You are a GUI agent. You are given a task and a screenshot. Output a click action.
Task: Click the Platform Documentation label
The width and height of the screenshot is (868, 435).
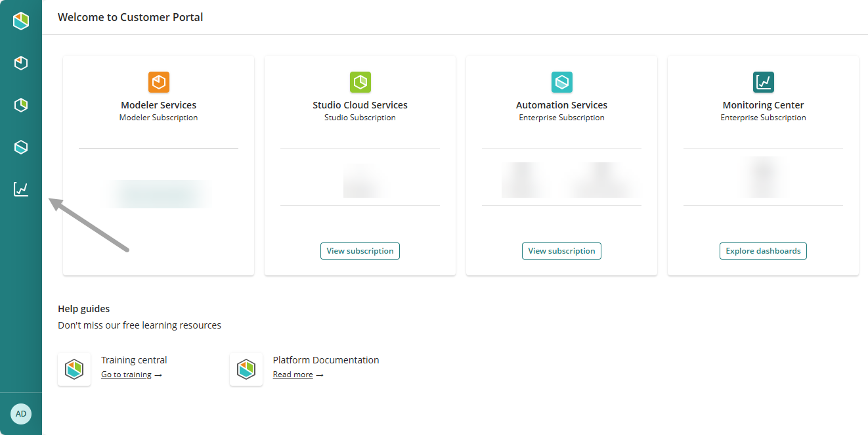pos(326,360)
